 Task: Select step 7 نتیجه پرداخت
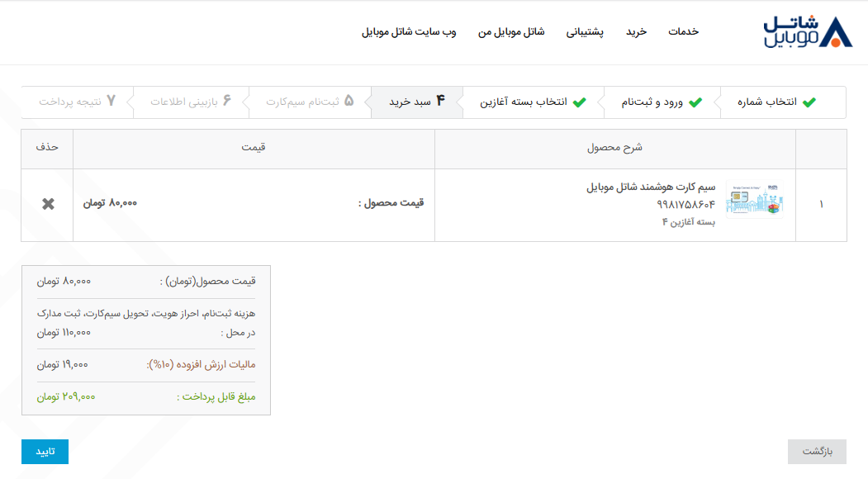coord(77,102)
